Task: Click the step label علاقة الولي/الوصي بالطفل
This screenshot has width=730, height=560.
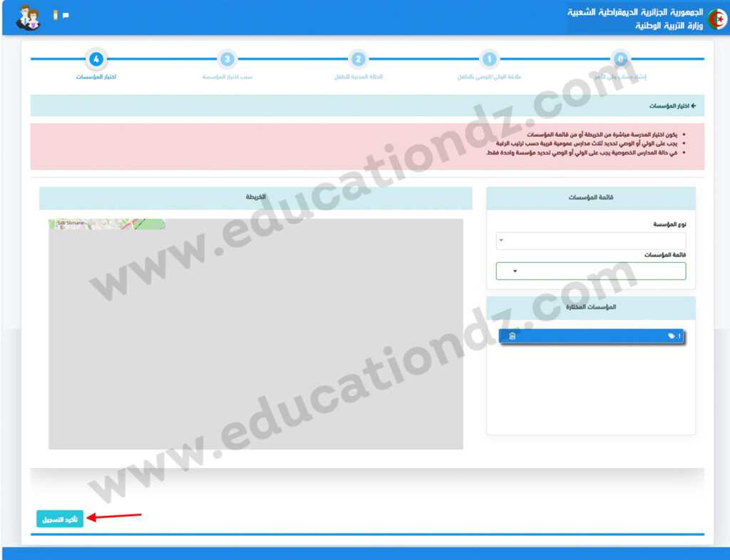Action: pos(489,77)
